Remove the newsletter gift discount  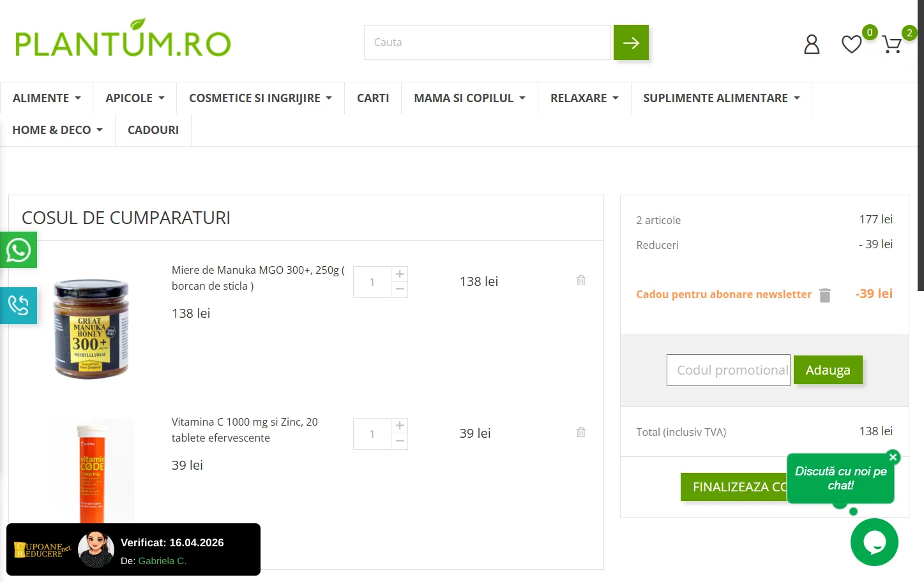click(x=825, y=295)
